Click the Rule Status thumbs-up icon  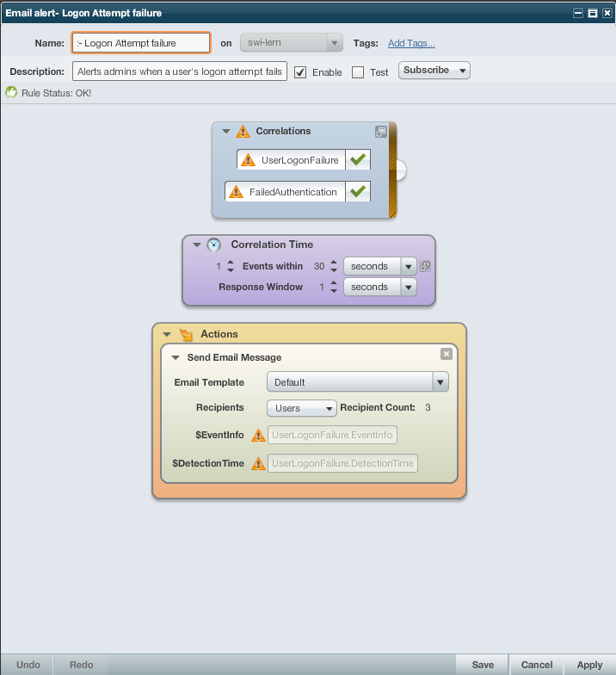11,93
